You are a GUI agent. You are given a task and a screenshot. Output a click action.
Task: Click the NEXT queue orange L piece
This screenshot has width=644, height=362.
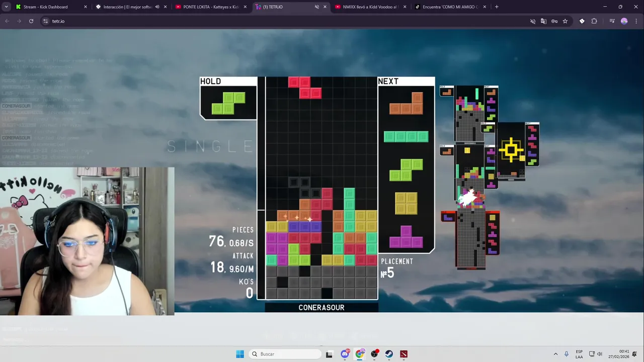406,104
